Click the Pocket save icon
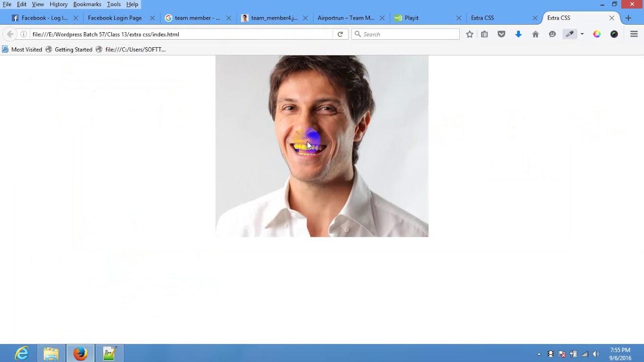644x362 pixels. (502, 34)
